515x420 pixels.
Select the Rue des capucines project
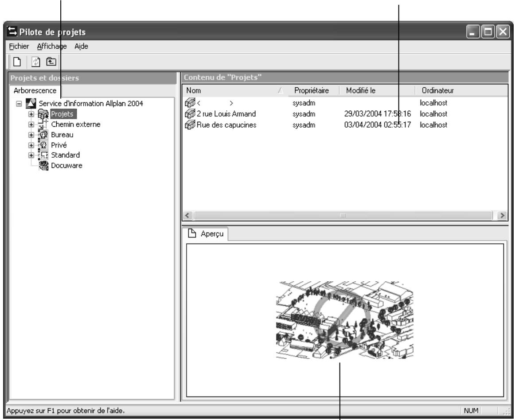pos(226,125)
